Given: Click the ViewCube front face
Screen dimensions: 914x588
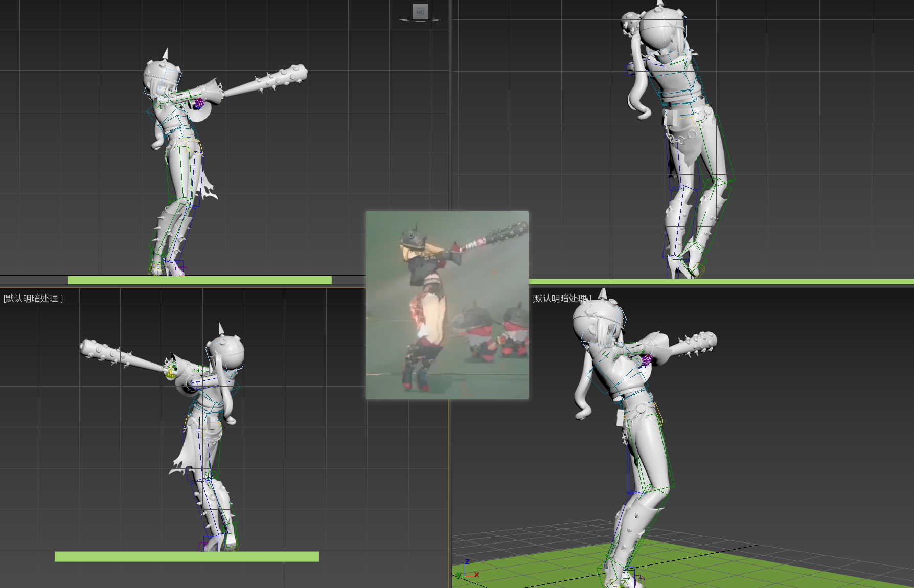Looking at the screenshot, I should pos(420,11).
